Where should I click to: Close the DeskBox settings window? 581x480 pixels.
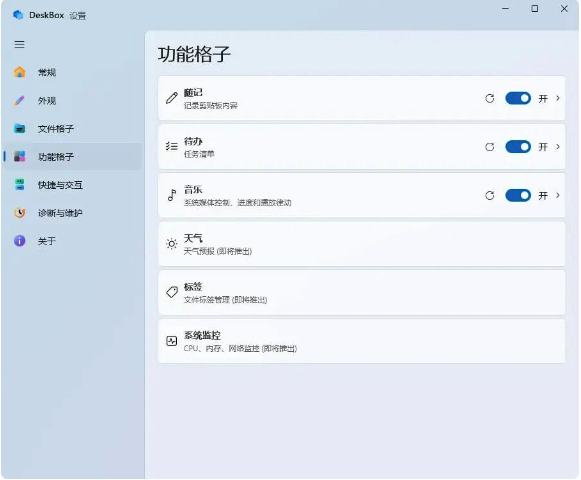point(564,8)
